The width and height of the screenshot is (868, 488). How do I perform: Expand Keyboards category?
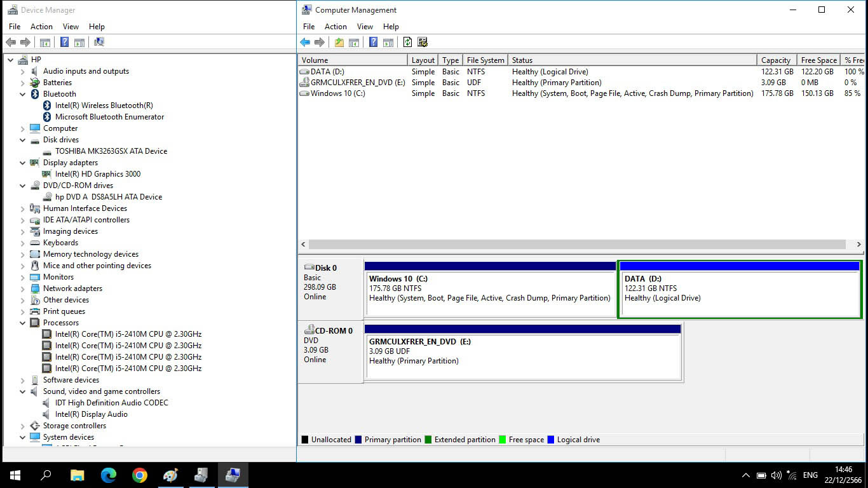tap(23, 243)
